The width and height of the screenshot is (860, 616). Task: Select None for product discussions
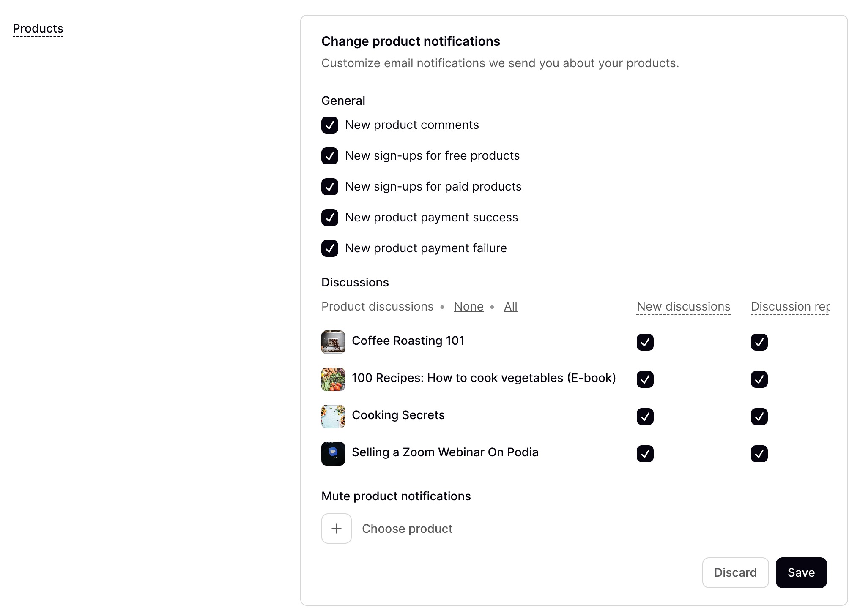(x=468, y=306)
